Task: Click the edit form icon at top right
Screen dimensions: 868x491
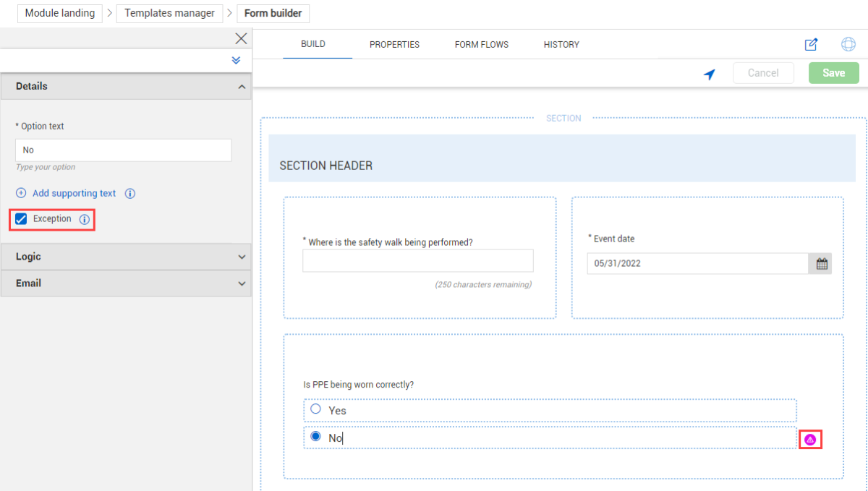Action: [x=811, y=45]
